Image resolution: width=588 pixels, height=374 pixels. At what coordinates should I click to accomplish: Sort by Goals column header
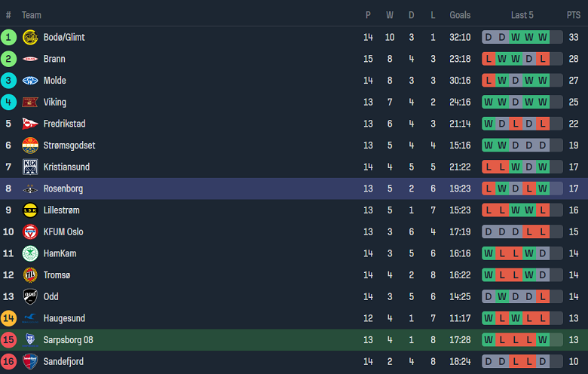click(460, 15)
